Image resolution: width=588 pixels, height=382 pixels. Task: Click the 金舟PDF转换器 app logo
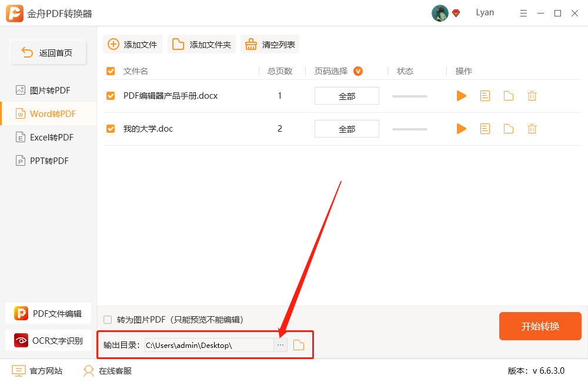[x=15, y=14]
